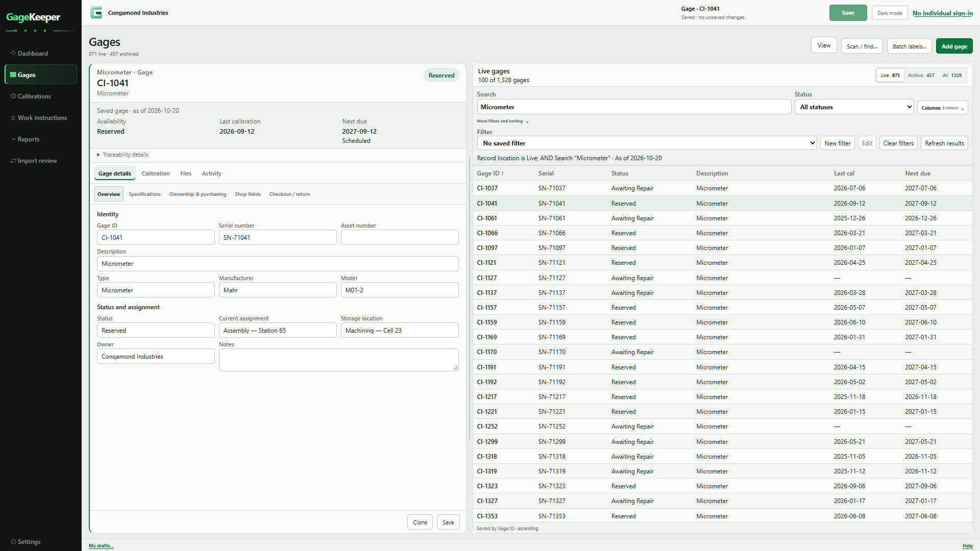980x551 pixels.
Task: Click the Congamond Industries logo icon
Action: pos(96,13)
